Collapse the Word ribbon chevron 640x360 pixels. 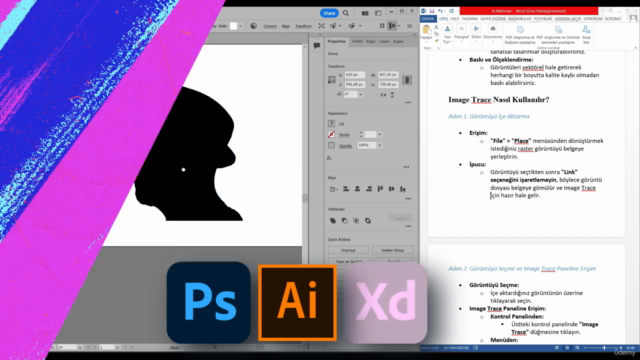[635, 48]
